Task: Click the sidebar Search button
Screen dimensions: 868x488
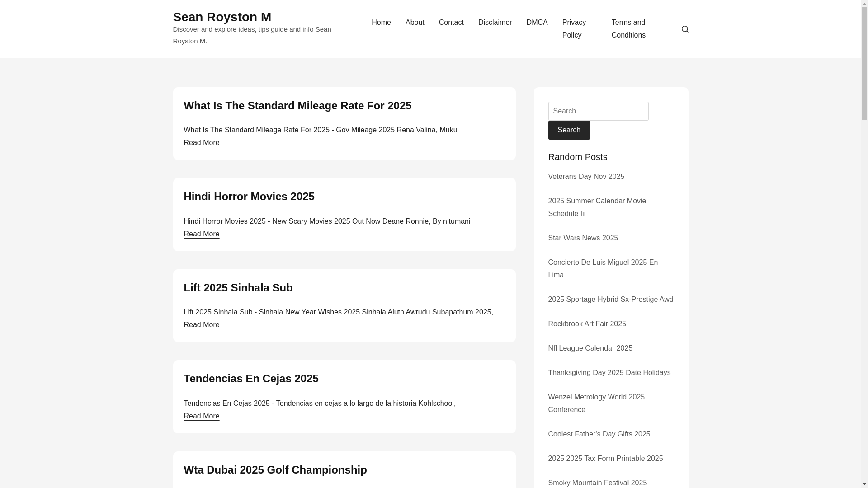Action: pos(569,130)
